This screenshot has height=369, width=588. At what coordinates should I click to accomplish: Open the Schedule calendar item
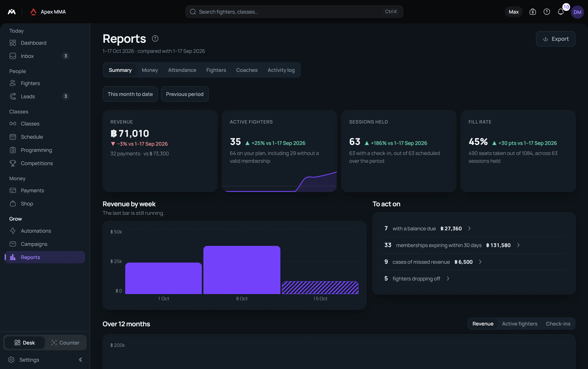(x=45, y=137)
